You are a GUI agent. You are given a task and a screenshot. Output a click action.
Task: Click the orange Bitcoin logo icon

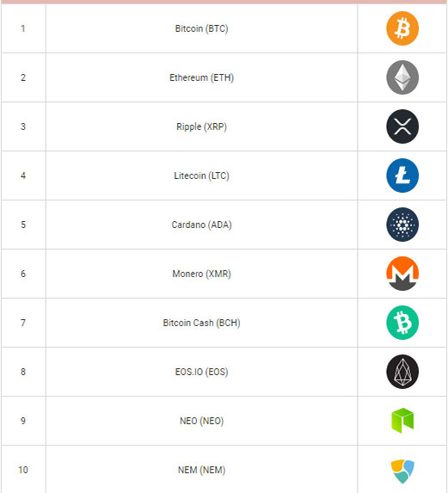(x=402, y=28)
